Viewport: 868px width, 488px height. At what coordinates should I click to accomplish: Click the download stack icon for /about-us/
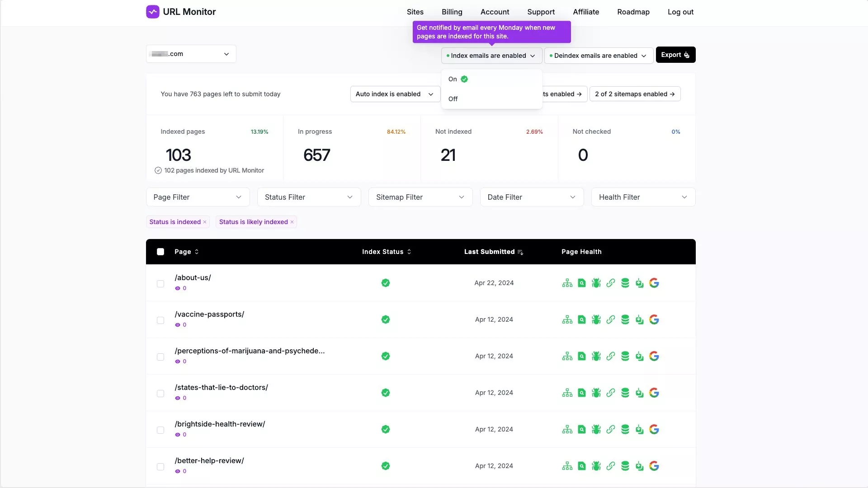pos(639,283)
